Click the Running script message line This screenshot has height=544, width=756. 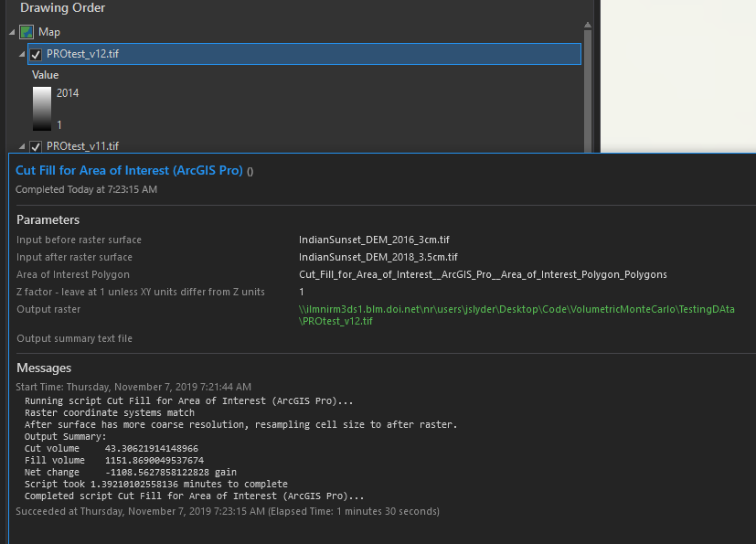[189, 400]
